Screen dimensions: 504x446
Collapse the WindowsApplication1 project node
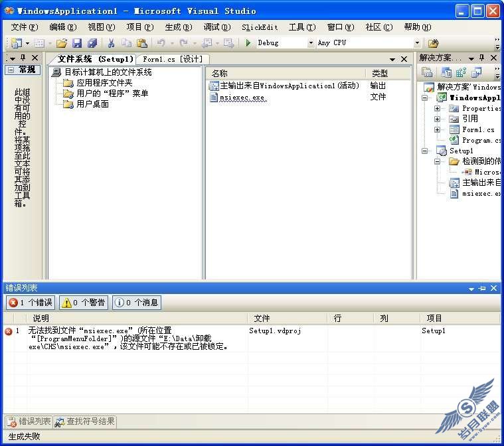click(424, 98)
